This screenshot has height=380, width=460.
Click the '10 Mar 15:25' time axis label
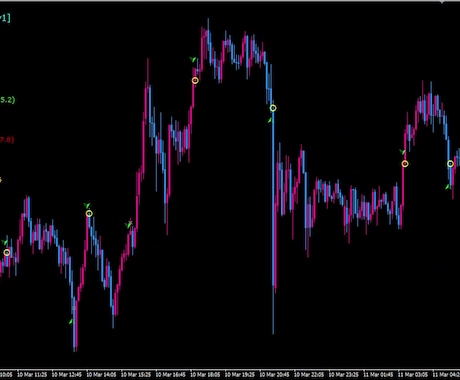coord(136,375)
